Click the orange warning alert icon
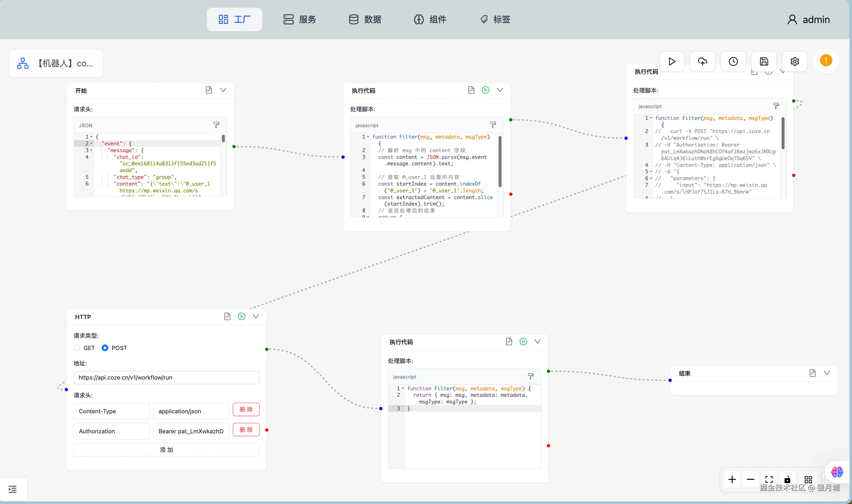Screen dimensions: 852x504 (826, 61)
